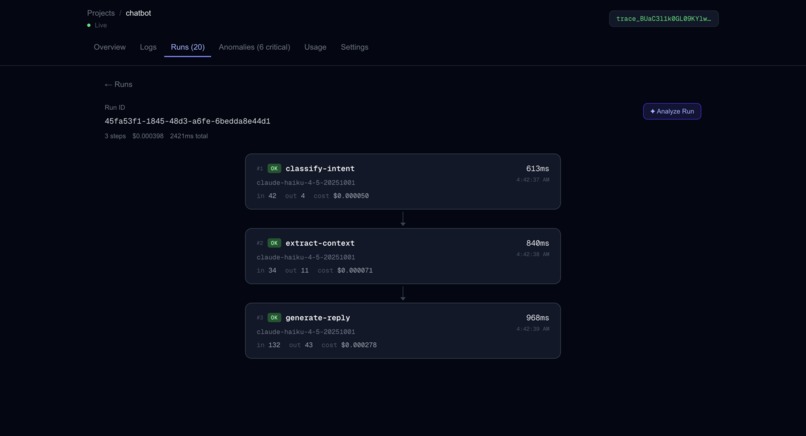The height and width of the screenshot is (436, 806).
Task: Open the Overview tab
Action: [109, 47]
